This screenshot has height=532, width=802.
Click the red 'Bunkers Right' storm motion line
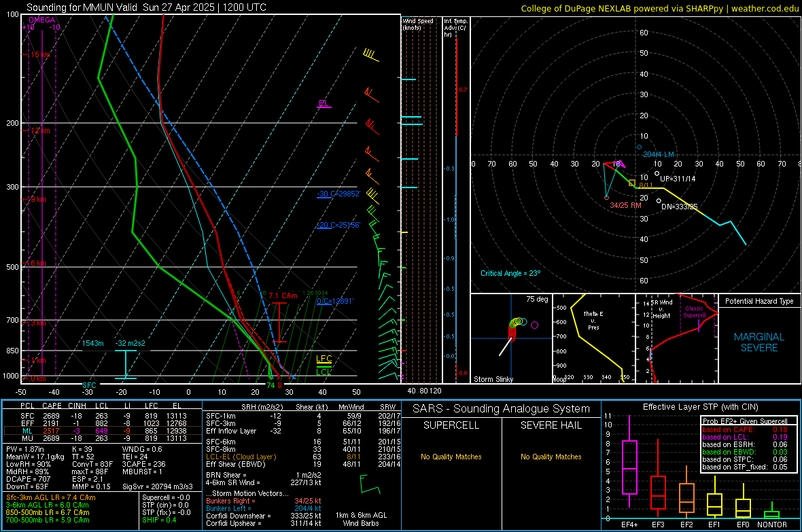coord(264,501)
